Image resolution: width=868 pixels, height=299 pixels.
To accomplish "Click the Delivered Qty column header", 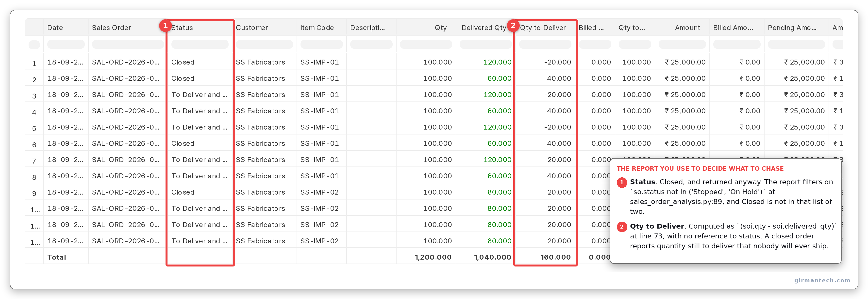I will pyautogui.click(x=484, y=28).
